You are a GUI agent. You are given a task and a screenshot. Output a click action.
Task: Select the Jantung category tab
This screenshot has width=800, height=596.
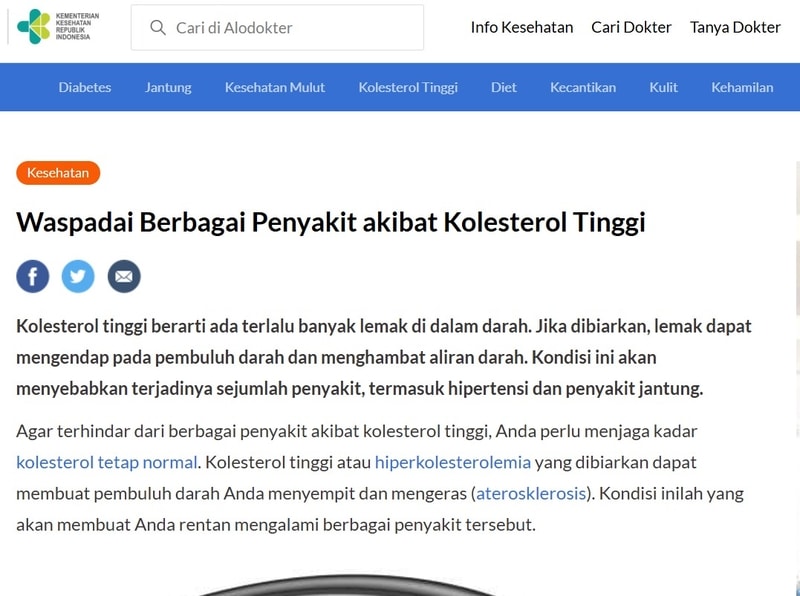click(168, 87)
